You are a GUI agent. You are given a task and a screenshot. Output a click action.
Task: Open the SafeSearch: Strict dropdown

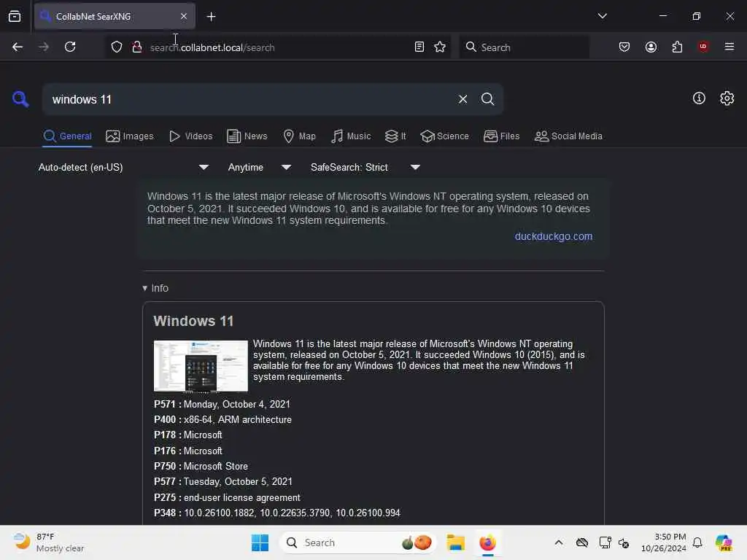(365, 167)
